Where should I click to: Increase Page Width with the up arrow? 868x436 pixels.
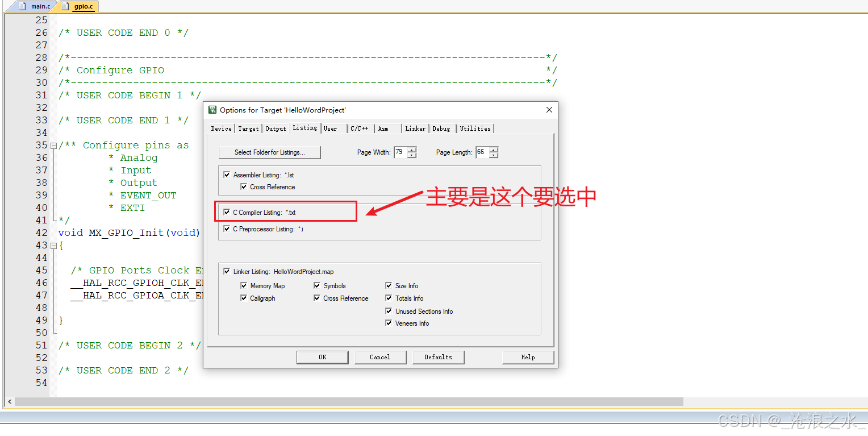(x=412, y=150)
